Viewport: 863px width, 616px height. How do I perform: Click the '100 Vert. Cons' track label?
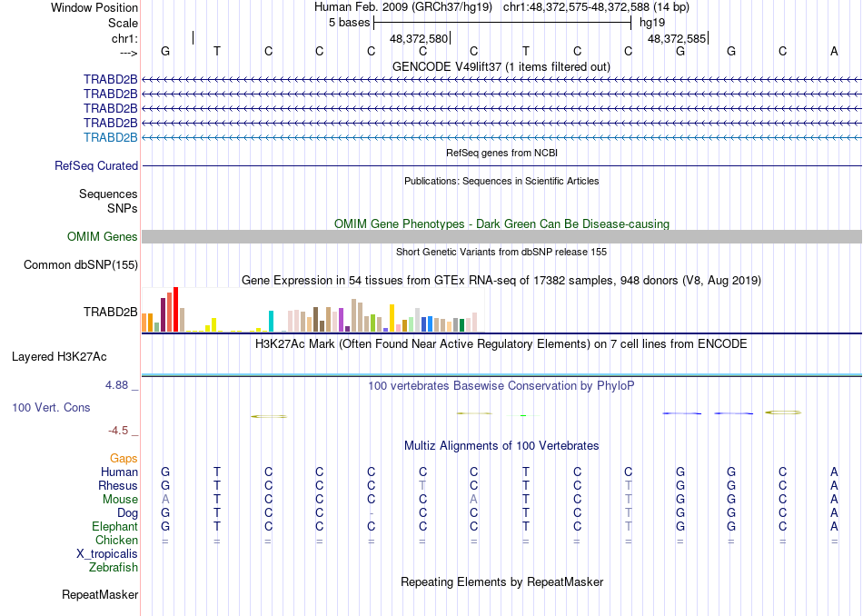[x=51, y=407]
